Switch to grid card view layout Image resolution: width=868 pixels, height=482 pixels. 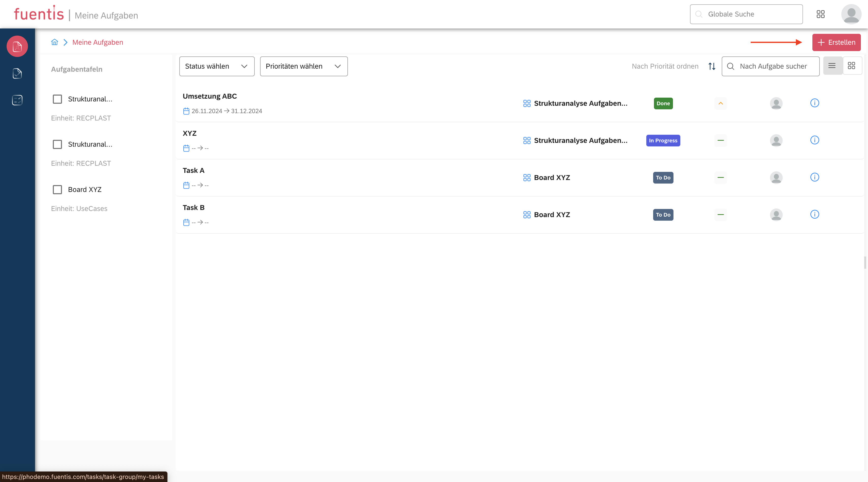851,66
